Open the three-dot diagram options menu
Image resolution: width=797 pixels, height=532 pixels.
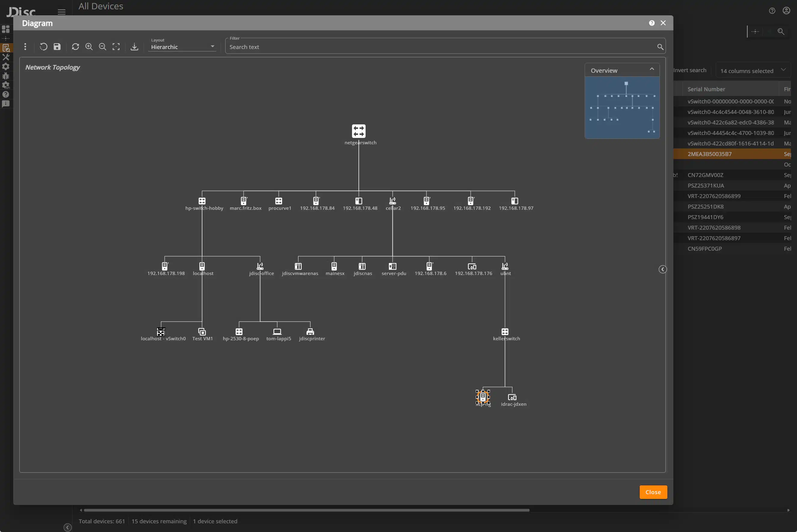25,47
